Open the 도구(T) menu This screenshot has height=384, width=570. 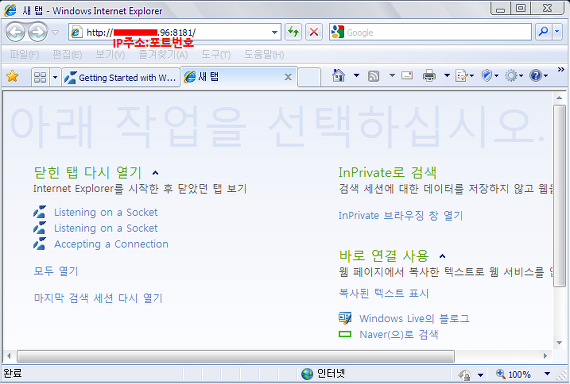click(216, 55)
